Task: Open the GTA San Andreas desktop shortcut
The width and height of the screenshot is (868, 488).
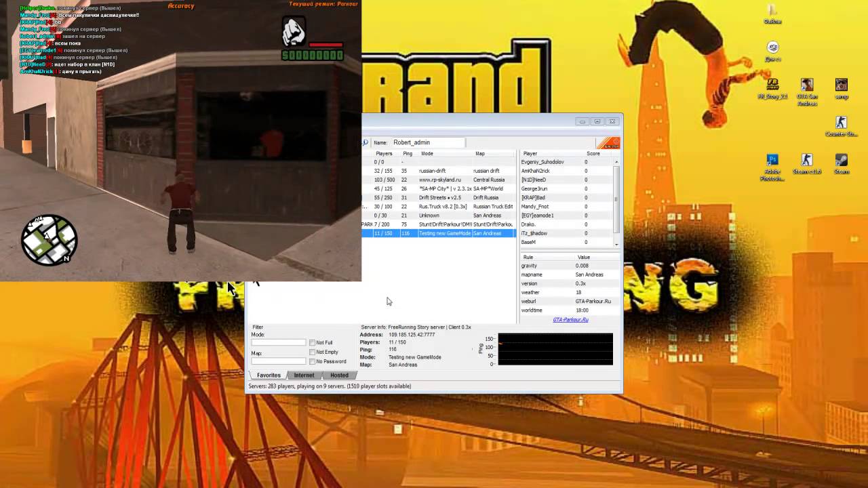Action: point(806,91)
